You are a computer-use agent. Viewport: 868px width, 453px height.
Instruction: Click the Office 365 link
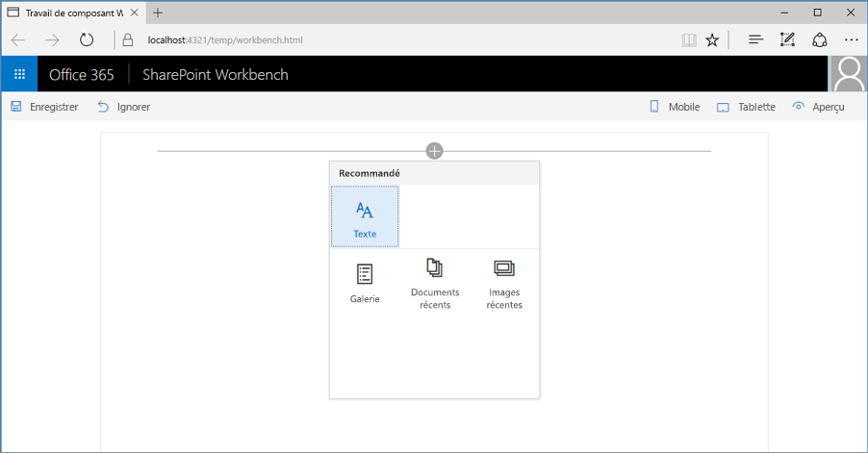click(x=82, y=75)
